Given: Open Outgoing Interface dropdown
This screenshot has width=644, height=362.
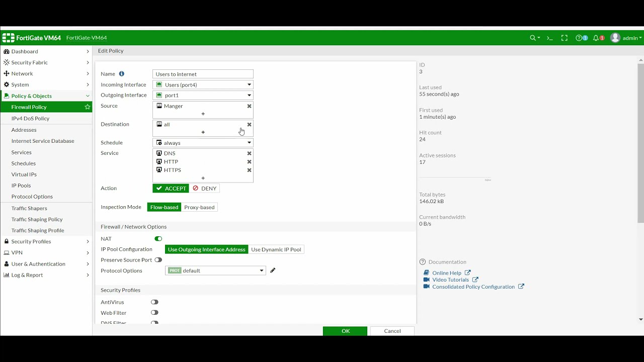Looking at the screenshot, I should (x=203, y=95).
